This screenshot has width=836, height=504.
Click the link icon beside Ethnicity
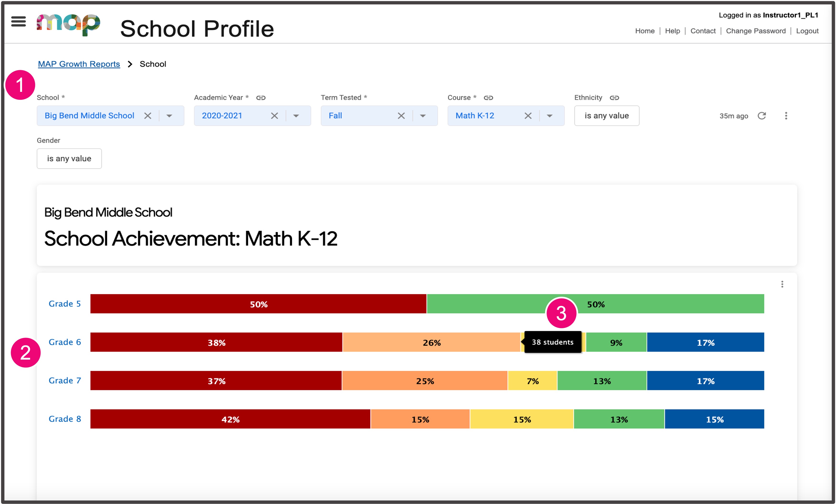(614, 98)
